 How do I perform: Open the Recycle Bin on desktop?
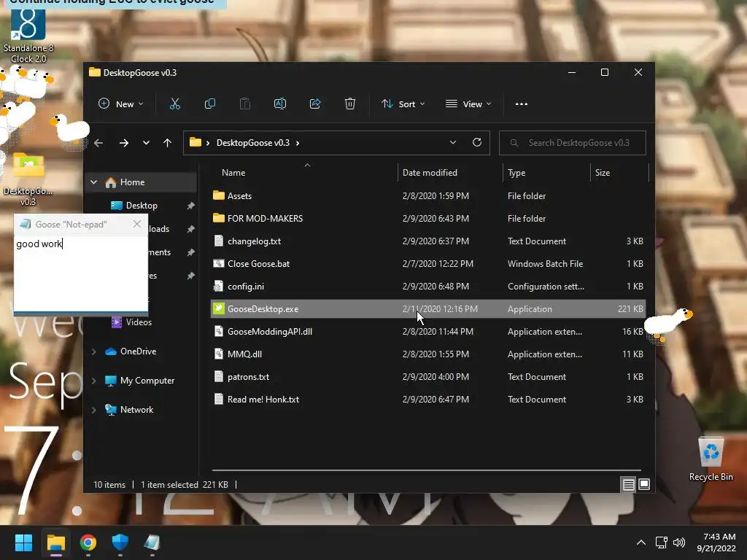pyautogui.click(x=711, y=458)
